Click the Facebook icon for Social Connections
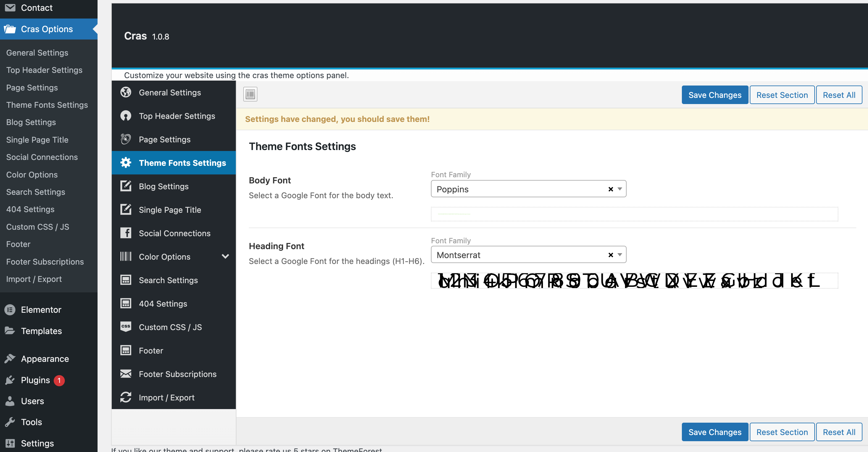 point(126,233)
